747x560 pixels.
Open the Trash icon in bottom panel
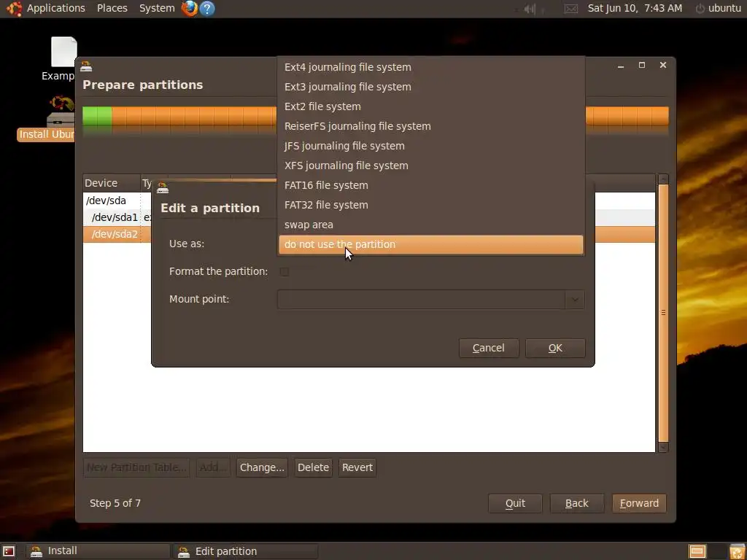click(737, 551)
